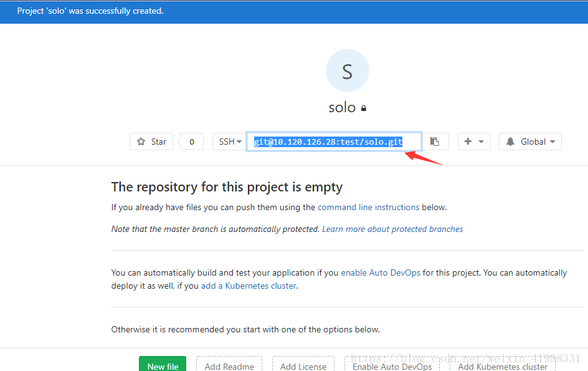Click the repository is empty heading
Screen dimensions: 588x371
pyautogui.click(x=227, y=187)
